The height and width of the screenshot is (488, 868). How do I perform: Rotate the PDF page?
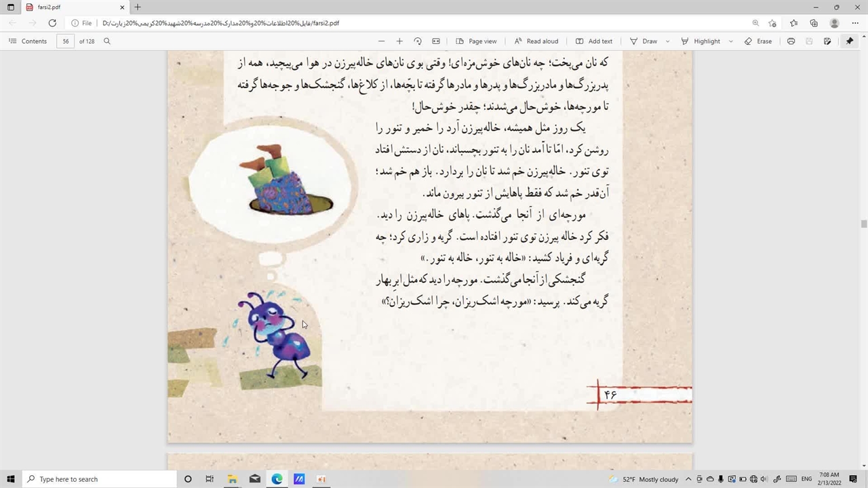pyautogui.click(x=418, y=41)
